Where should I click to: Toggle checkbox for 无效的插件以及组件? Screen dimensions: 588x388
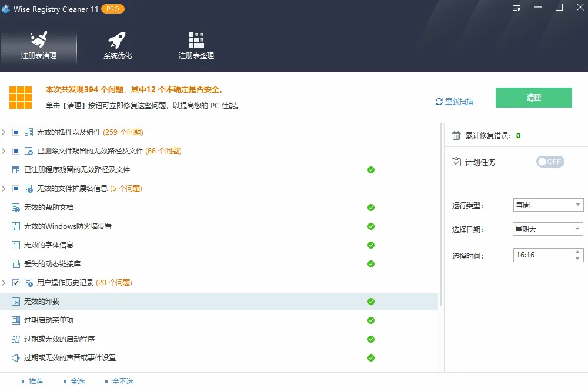pos(16,132)
